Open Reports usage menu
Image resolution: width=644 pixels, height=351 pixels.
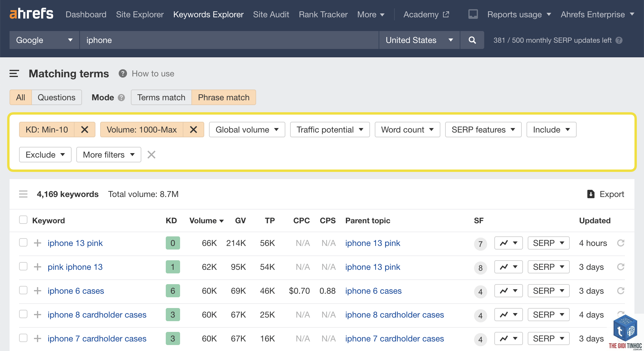[519, 14]
